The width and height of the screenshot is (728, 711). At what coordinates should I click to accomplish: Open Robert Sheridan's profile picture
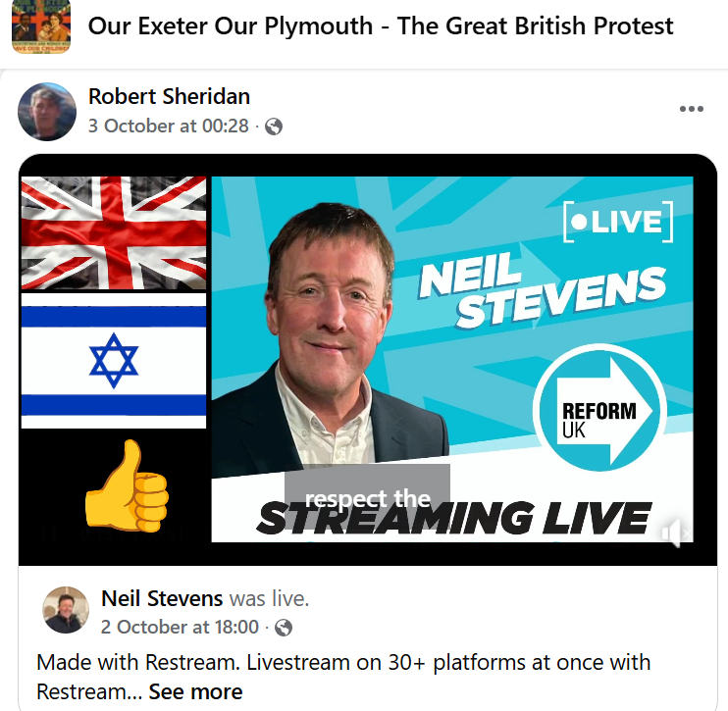tap(47, 112)
